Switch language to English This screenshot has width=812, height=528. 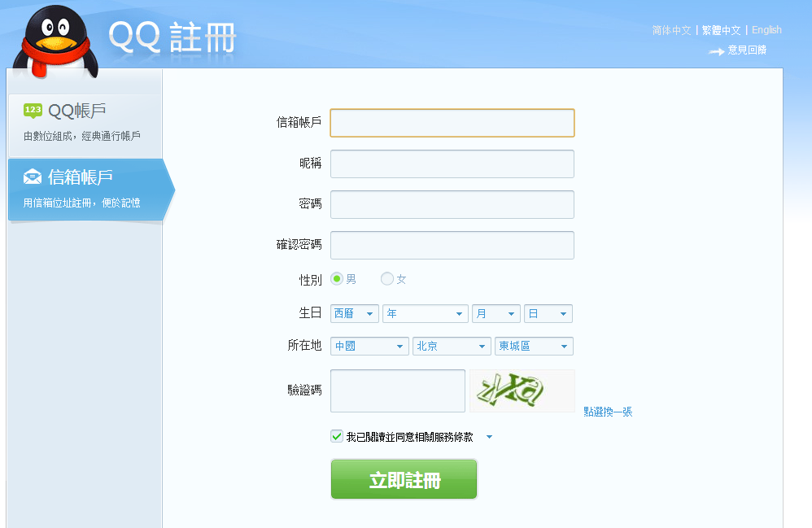pos(766,30)
